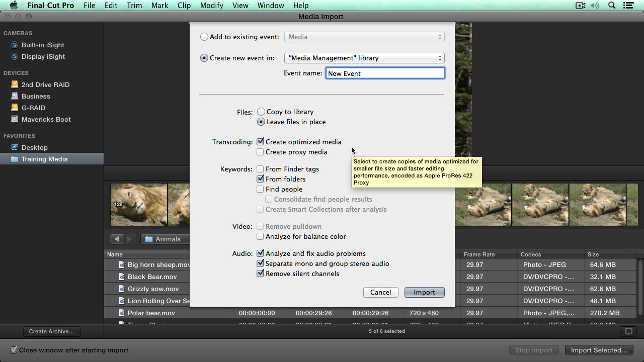Toggle Separate mono and group stereo audio

click(x=260, y=263)
